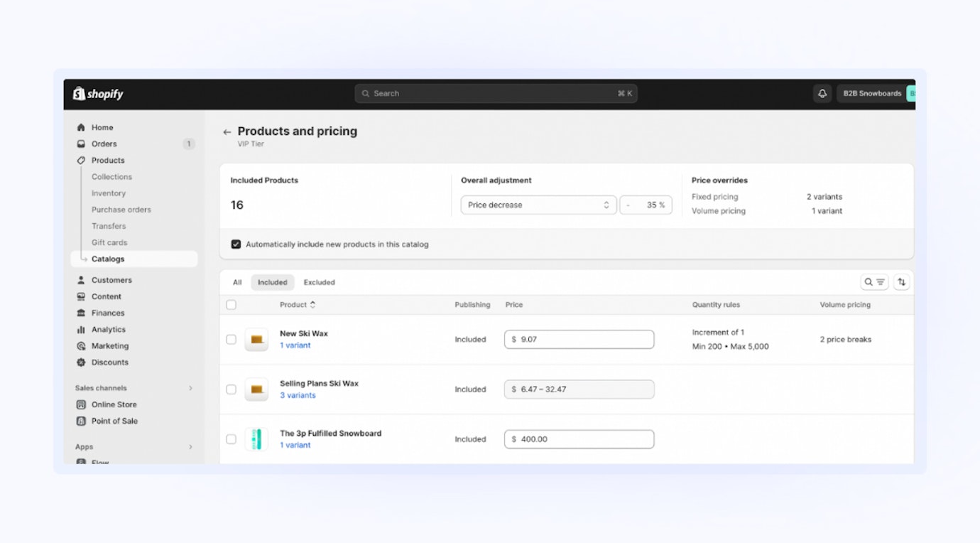980x543 pixels.
Task: Open 1 variant link under 3p Fulfilled Snowboard
Action: (x=295, y=445)
